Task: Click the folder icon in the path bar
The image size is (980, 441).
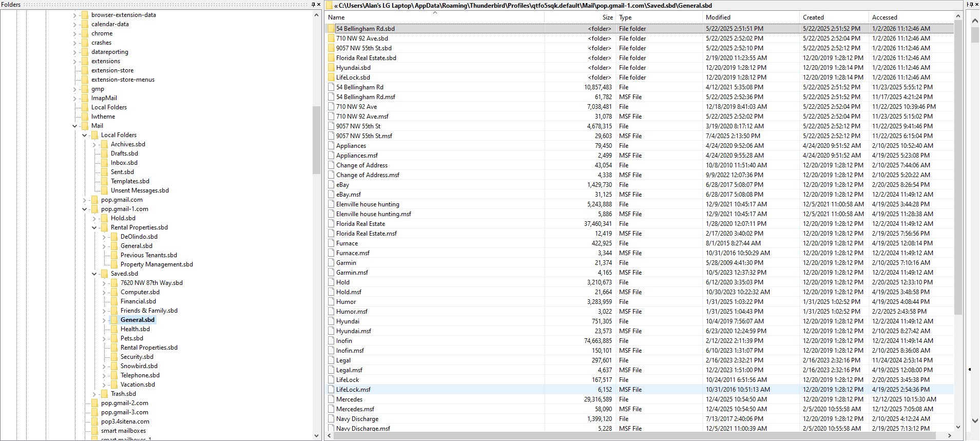Action: (x=329, y=6)
